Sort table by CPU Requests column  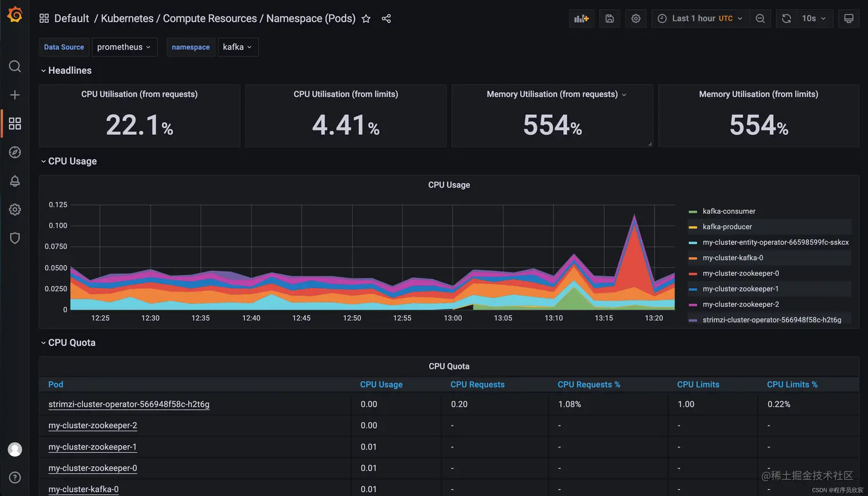pyautogui.click(x=478, y=385)
